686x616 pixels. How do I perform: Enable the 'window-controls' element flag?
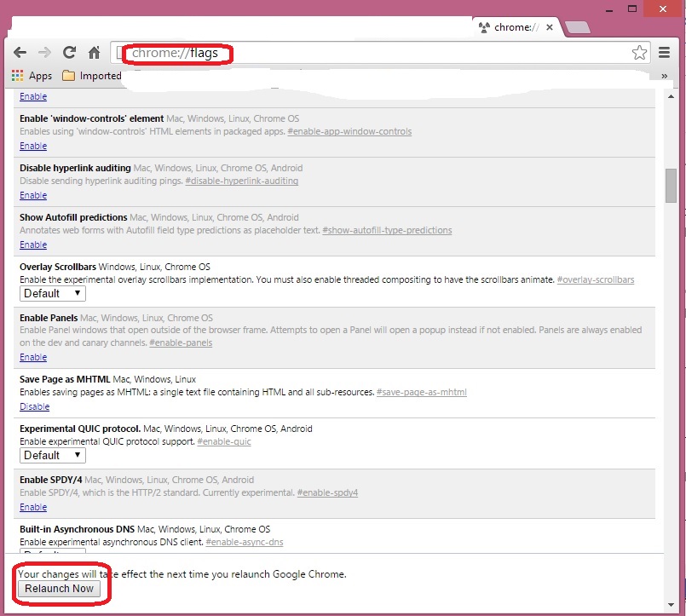(x=33, y=146)
